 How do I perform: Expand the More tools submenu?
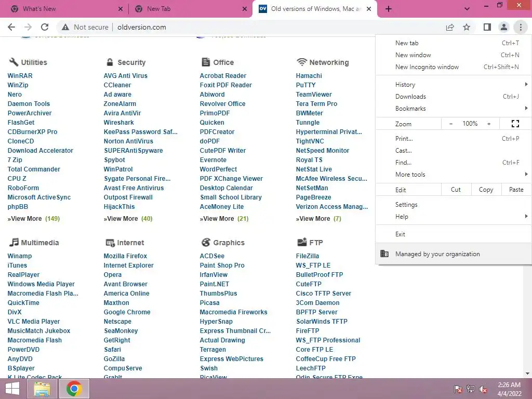(454, 175)
